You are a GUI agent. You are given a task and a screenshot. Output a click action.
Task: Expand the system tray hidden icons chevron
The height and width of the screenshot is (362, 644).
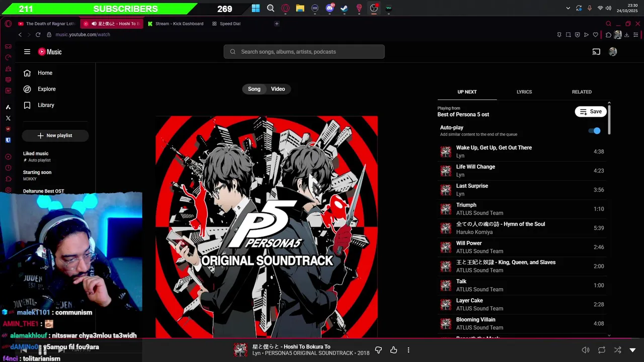568,8
